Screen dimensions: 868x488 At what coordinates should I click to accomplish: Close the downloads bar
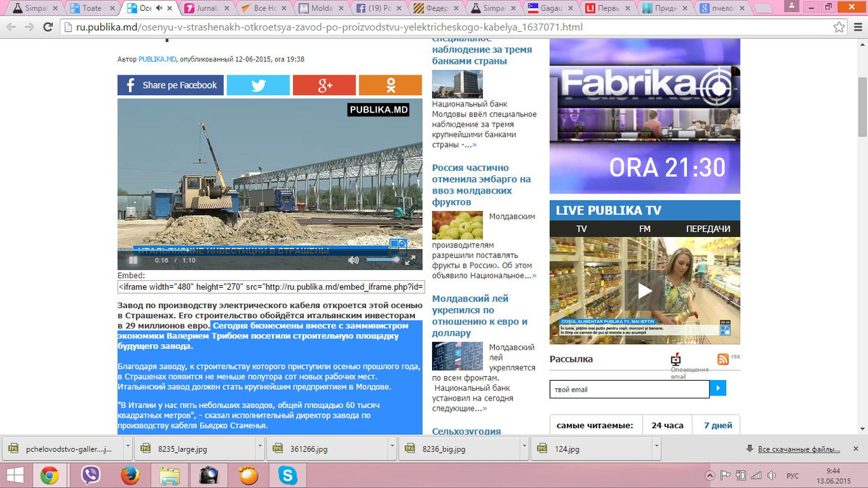[x=855, y=449]
